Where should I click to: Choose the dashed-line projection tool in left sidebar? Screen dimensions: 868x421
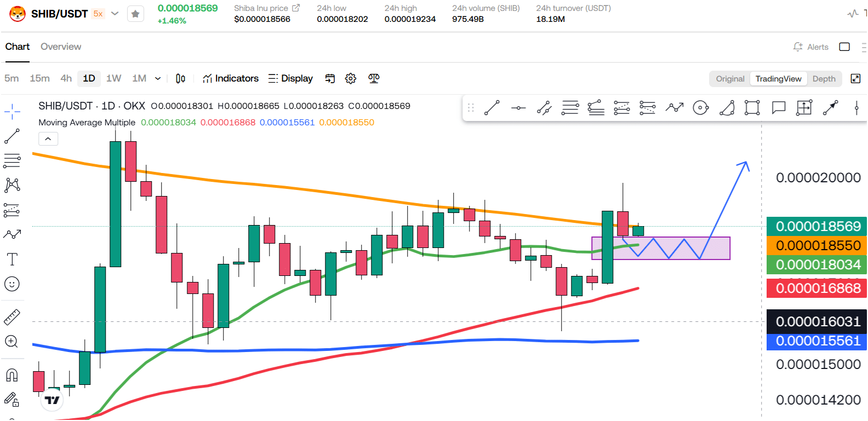point(12,210)
